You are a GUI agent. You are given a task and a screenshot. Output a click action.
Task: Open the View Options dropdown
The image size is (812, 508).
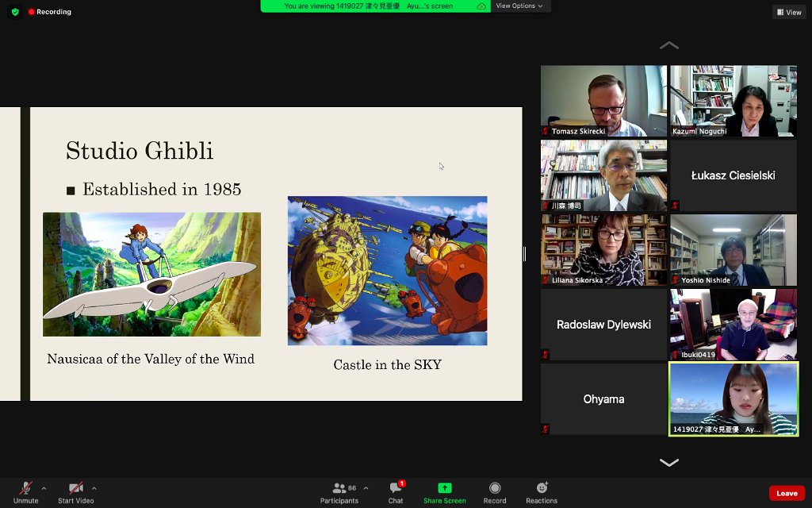tap(519, 6)
